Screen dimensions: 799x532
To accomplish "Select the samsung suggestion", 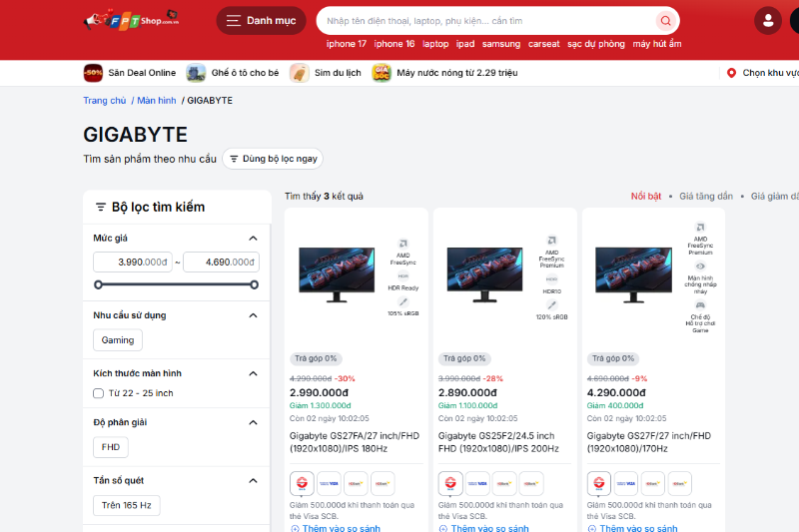I will pos(501,44).
